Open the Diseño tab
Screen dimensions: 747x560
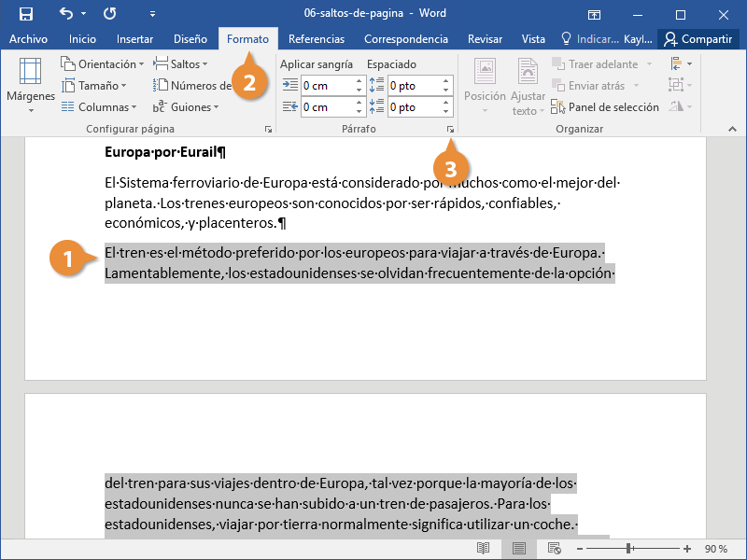click(x=190, y=39)
